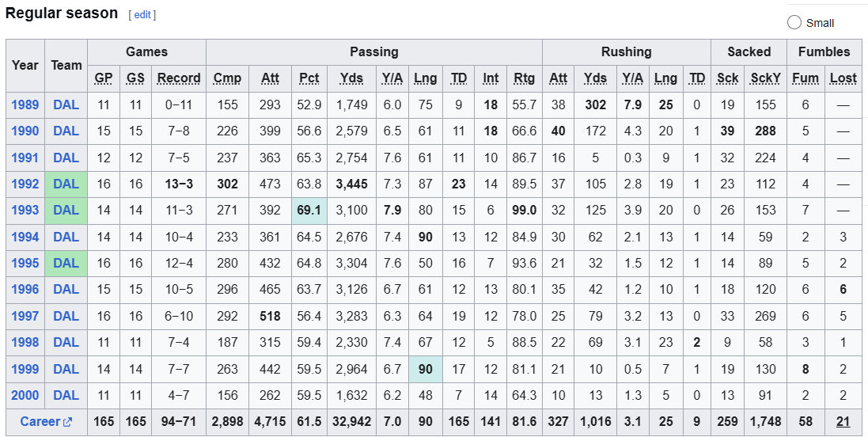
Task: Click the SckY column header
Action: click(x=765, y=78)
